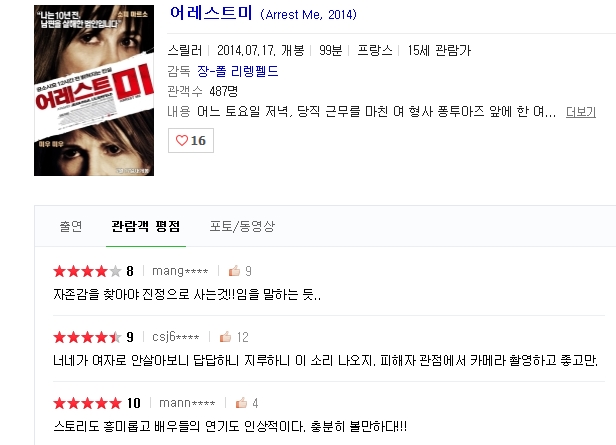Click reviewer username csj6****
This screenshot has width=616, height=445.
(176, 337)
